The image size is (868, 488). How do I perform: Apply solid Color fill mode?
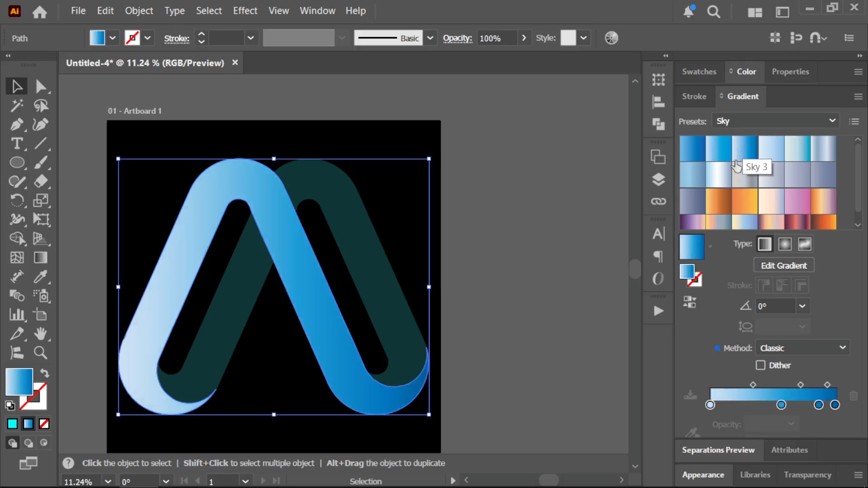pos(12,424)
